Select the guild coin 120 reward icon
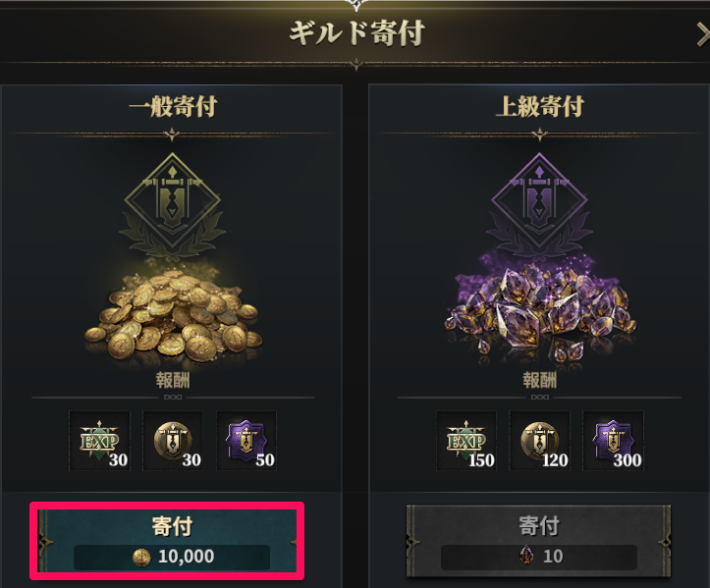710x588 pixels. tap(540, 441)
